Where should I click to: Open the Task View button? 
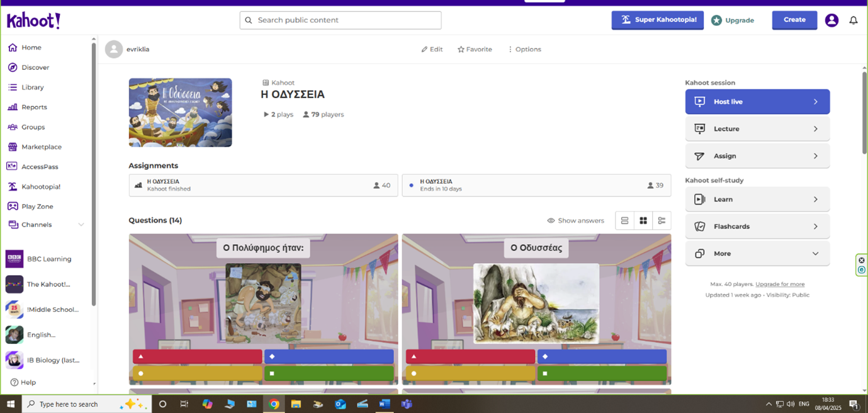click(184, 404)
